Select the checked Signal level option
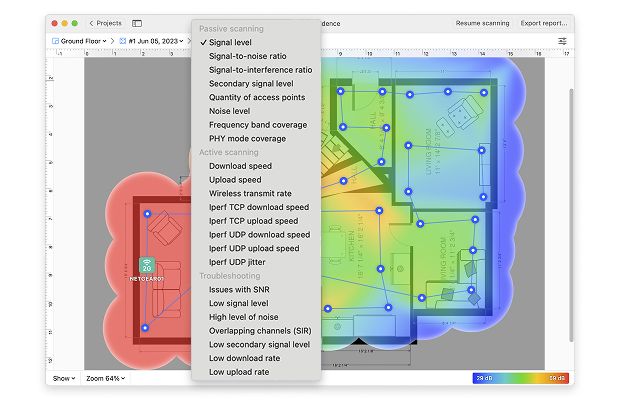 [230, 43]
